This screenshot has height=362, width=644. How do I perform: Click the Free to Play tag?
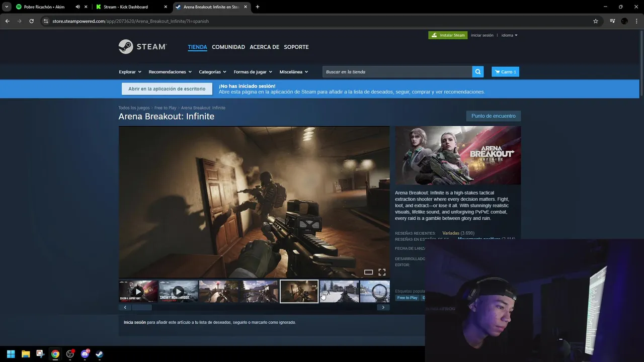(x=407, y=298)
